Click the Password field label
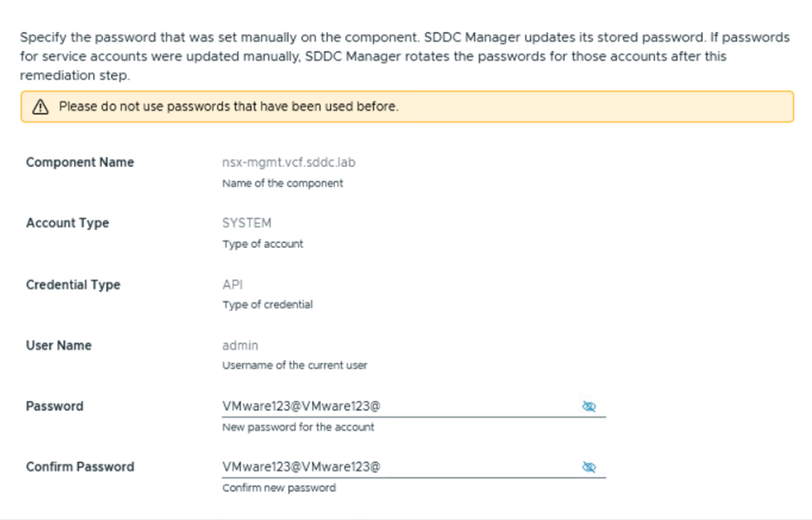Viewport: 812px width, 520px height. click(x=54, y=406)
